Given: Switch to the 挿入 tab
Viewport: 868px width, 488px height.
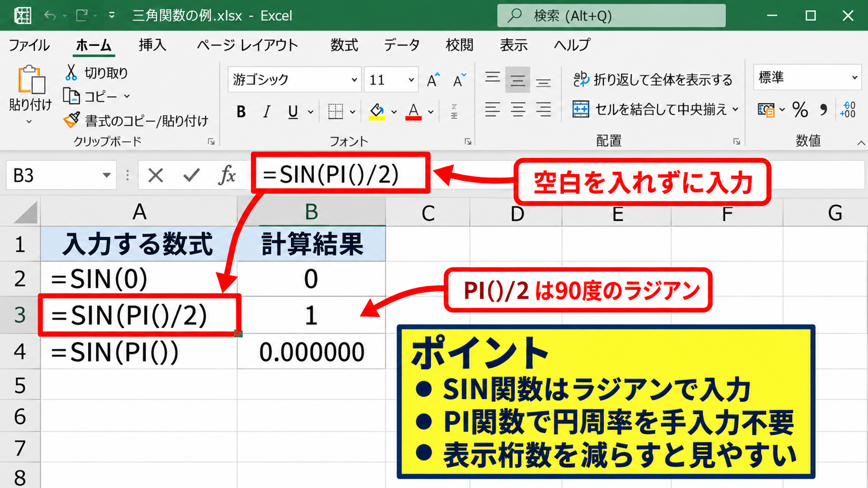Looking at the screenshot, I should click(153, 45).
